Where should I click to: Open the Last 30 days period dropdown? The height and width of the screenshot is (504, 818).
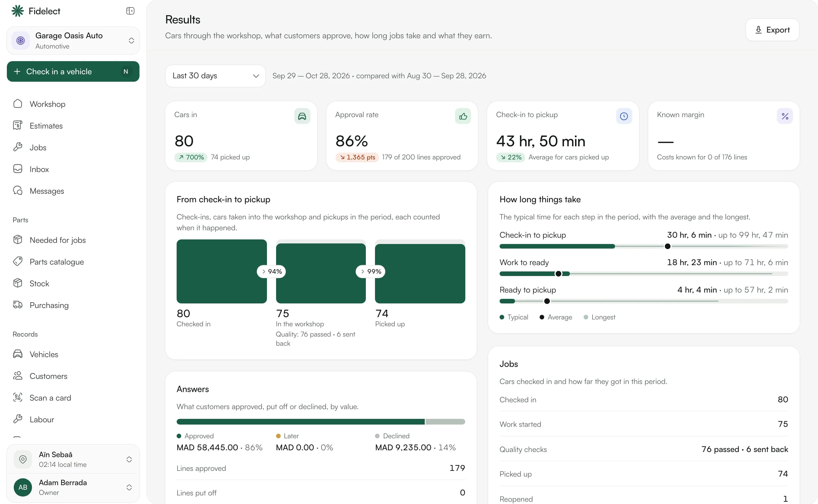pyautogui.click(x=216, y=76)
